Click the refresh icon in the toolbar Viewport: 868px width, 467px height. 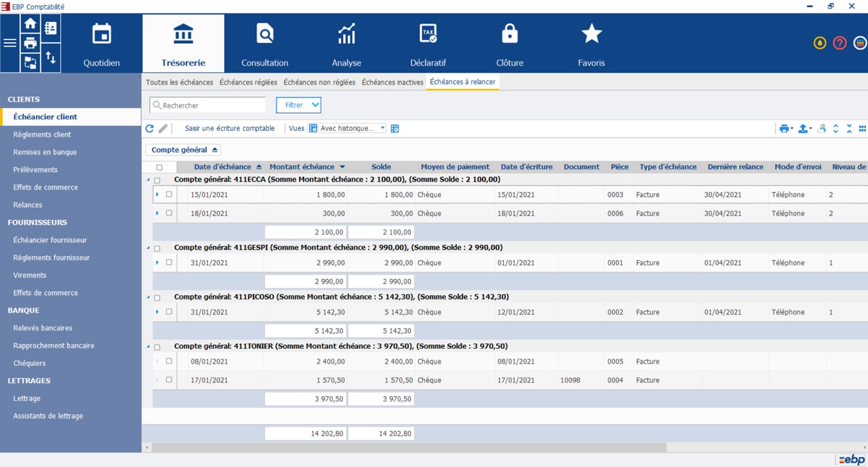tap(150, 128)
